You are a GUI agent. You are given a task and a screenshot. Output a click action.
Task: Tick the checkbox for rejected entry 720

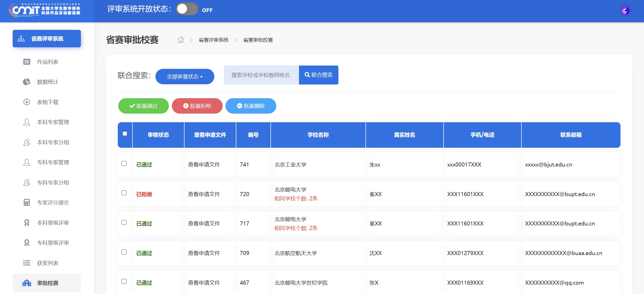pos(124,193)
